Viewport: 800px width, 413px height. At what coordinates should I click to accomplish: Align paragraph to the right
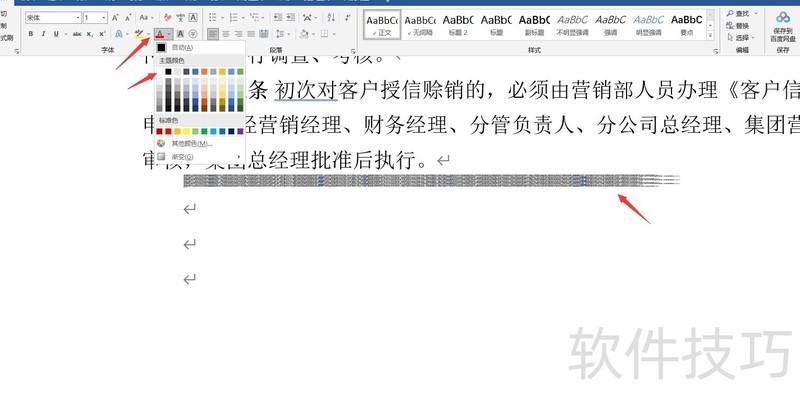pos(238,34)
